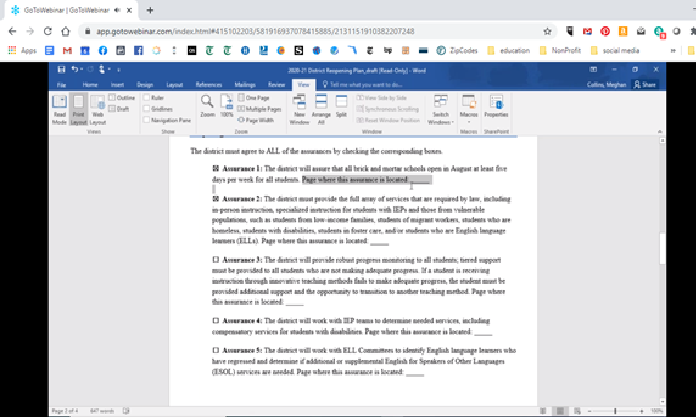This screenshot has height=417, width=696.
Task: Click Synchronous Scrolling
Action: (x=388, y=109)
